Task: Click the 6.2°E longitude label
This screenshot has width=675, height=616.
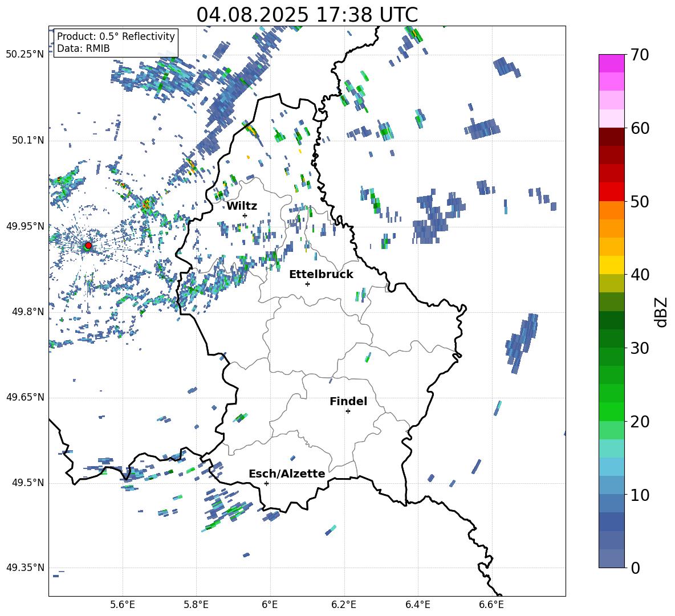Action: tap(344, 605)
